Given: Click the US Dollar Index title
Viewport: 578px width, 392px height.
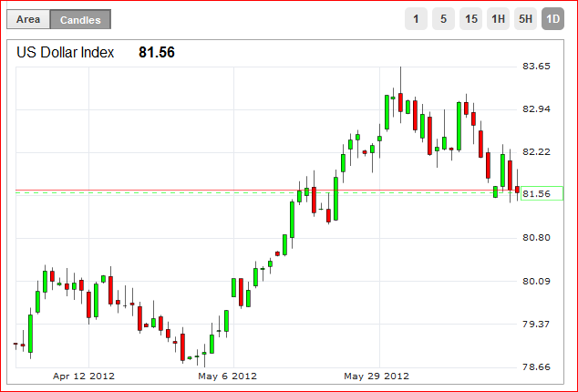Looking at the screenshot, I should tap(66, 52).
